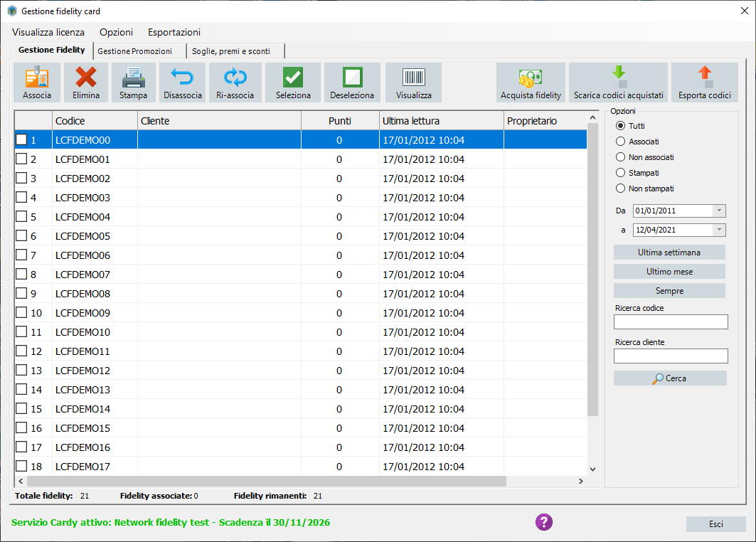This screenshot has width=756, height=542.
Task: Click the vertical scrollbar thumb of table
Action: click(592, 270)
